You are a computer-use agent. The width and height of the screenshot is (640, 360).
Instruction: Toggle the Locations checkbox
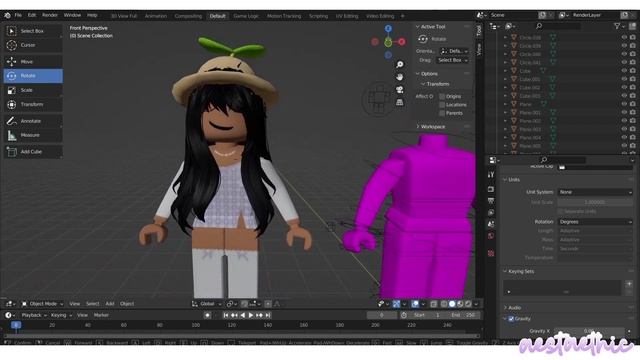[x=442, y=105]
